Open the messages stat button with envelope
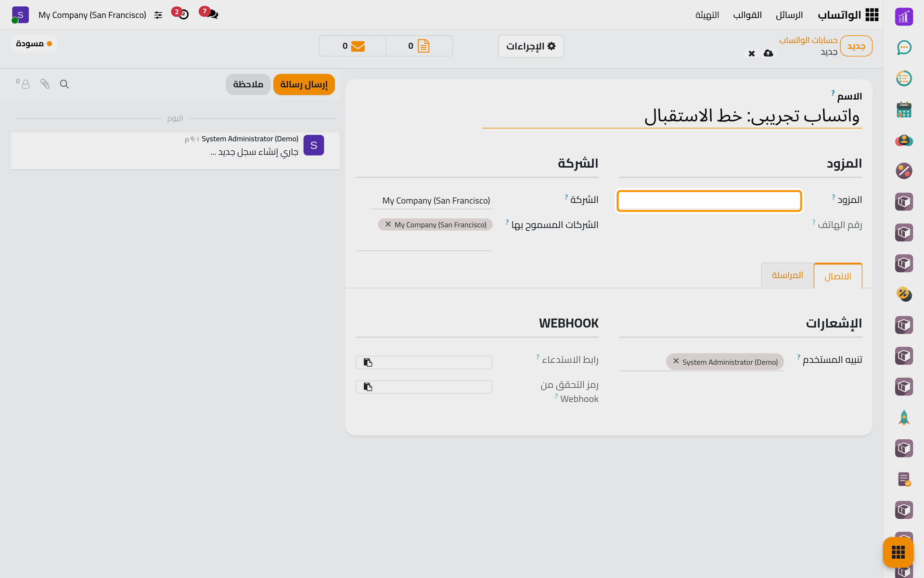Image resolution: width=924 pixels, height=578 pixels. 353,46
